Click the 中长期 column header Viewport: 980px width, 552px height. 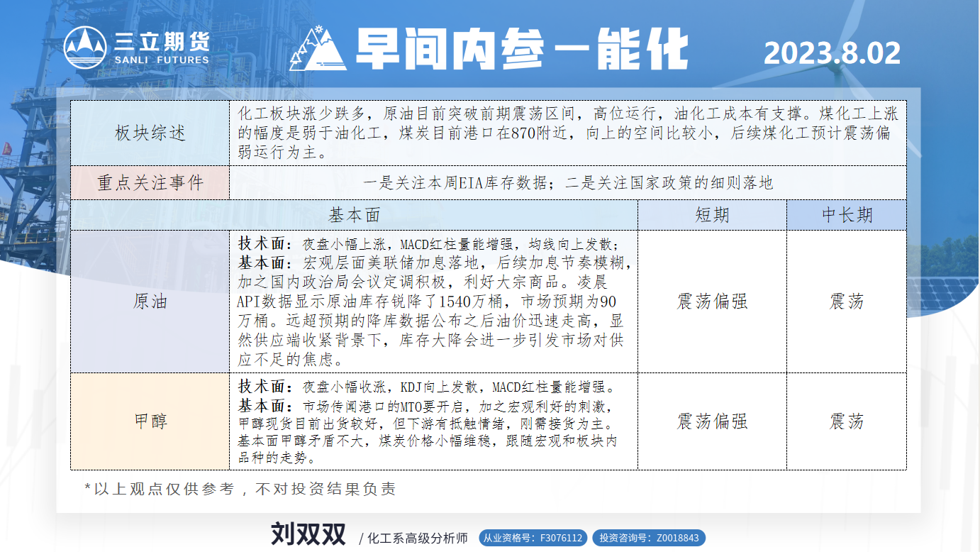click(847, 215)
